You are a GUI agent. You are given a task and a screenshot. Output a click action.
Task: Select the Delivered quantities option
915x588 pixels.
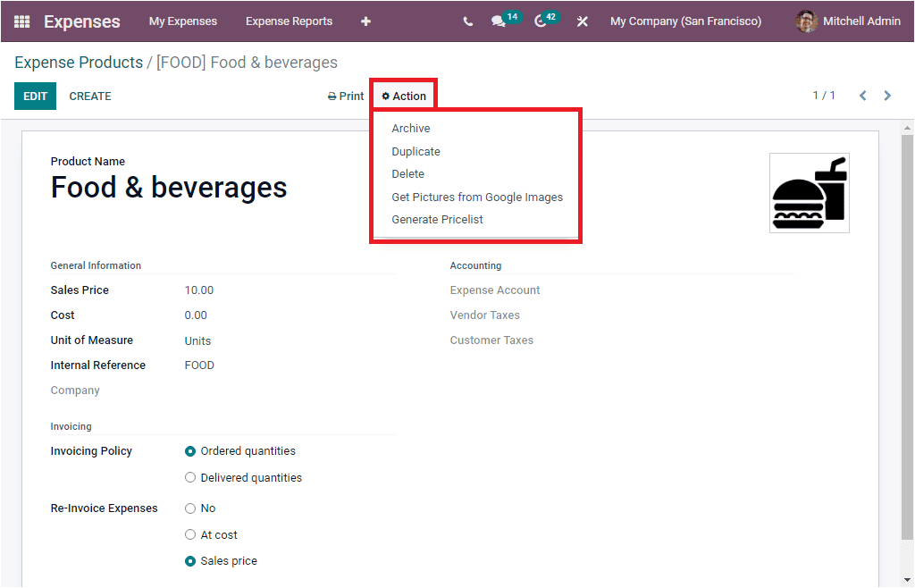pyautogui.click(x=190, y=477)
